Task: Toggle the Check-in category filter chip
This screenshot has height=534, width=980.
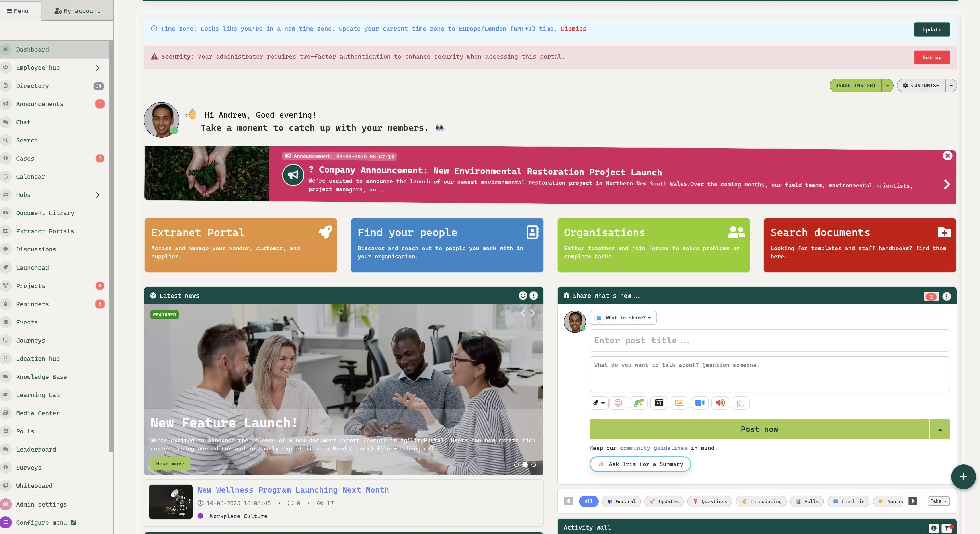Action: click(848, 501)
